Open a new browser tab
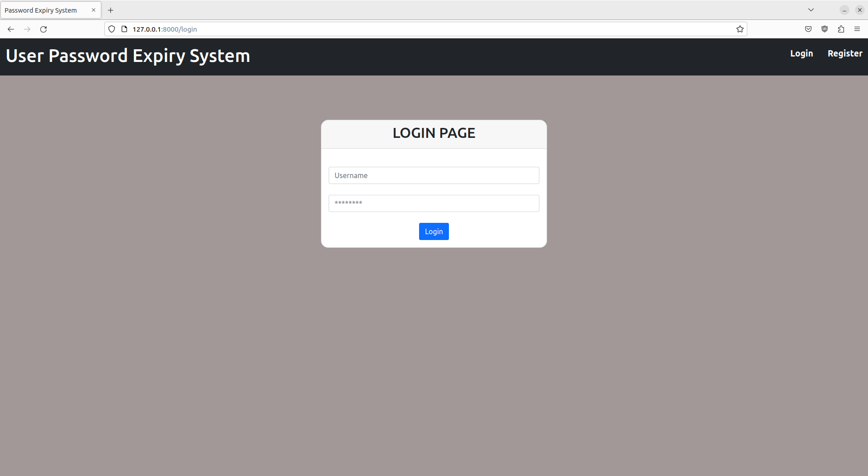The image size is (868, 476). click(111, 10)
